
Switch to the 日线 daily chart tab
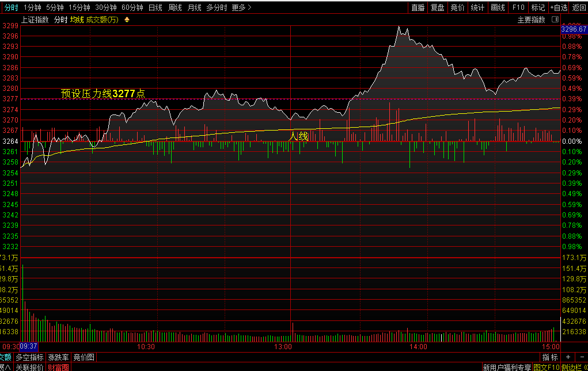coord(155,7)
